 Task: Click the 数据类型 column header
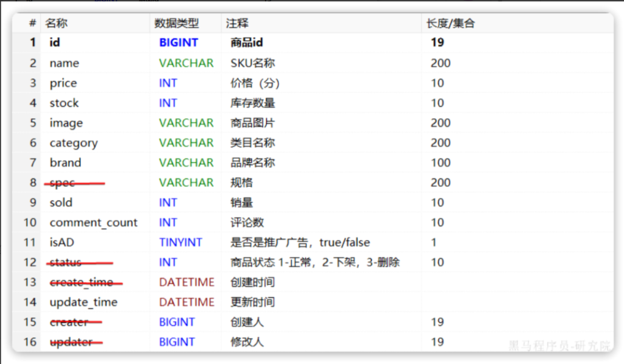click(177, 23)
